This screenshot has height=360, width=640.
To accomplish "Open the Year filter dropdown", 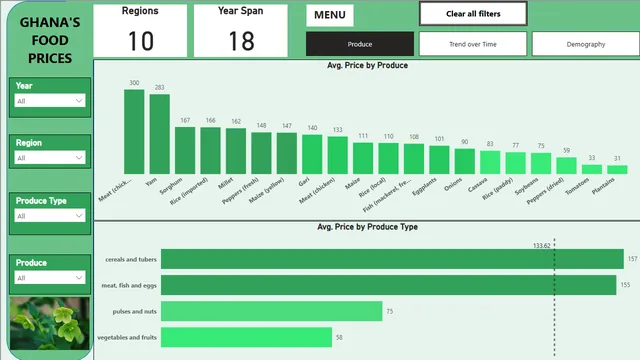I will point(50,100).
